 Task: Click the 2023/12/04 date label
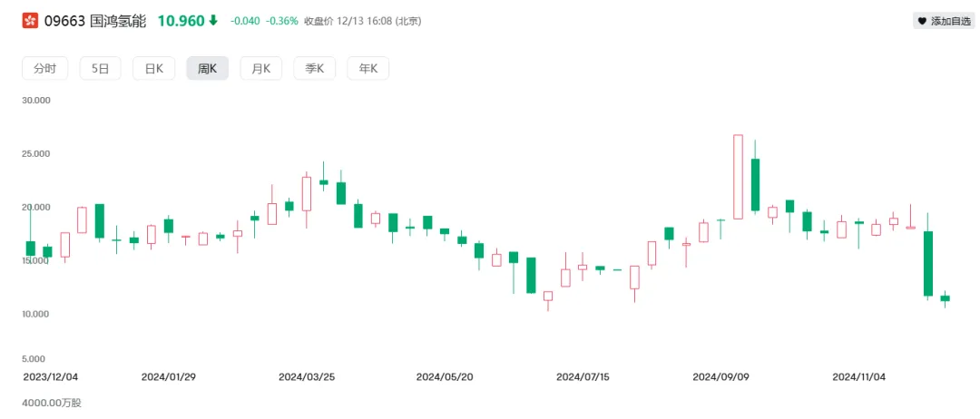point(50,377)
